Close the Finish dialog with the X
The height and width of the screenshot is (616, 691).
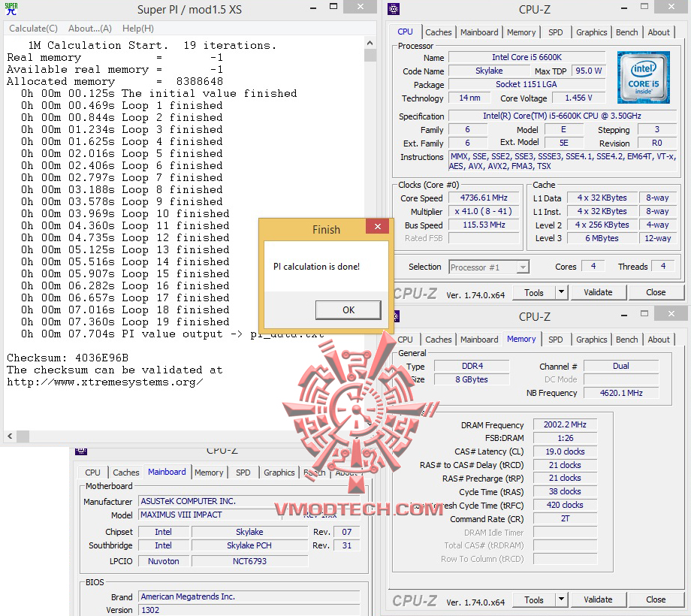coord(378,226)
